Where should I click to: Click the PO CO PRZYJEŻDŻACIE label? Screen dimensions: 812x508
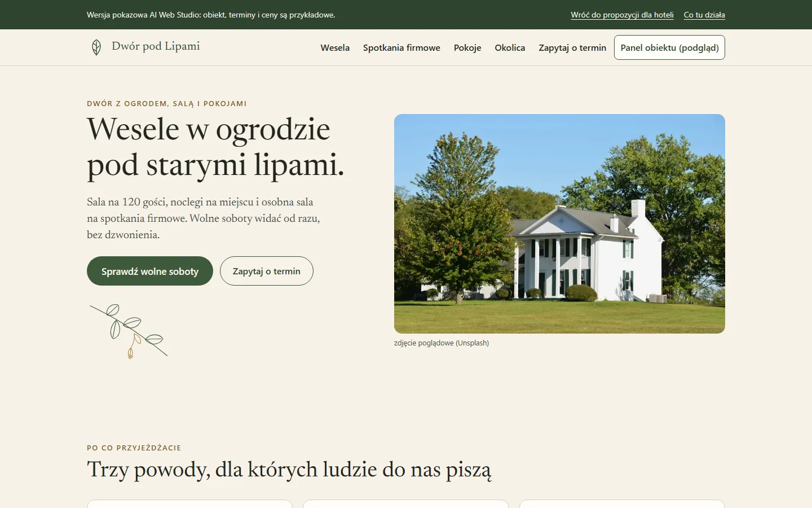coord(134,448)
